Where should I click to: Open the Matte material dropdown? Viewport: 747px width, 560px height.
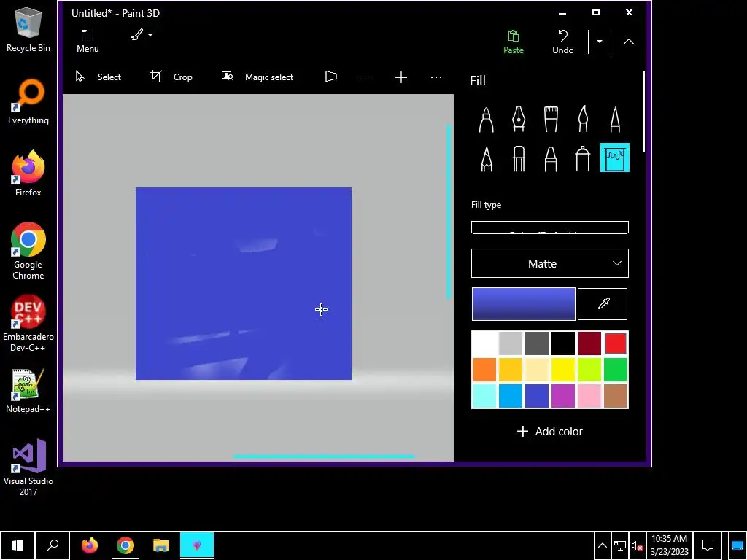click(x=550, y=263)
